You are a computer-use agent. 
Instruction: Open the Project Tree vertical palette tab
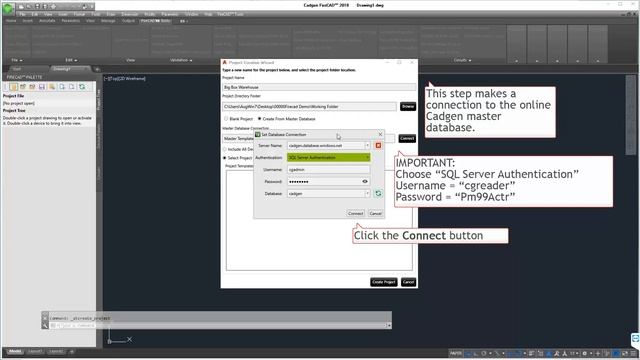99,100
